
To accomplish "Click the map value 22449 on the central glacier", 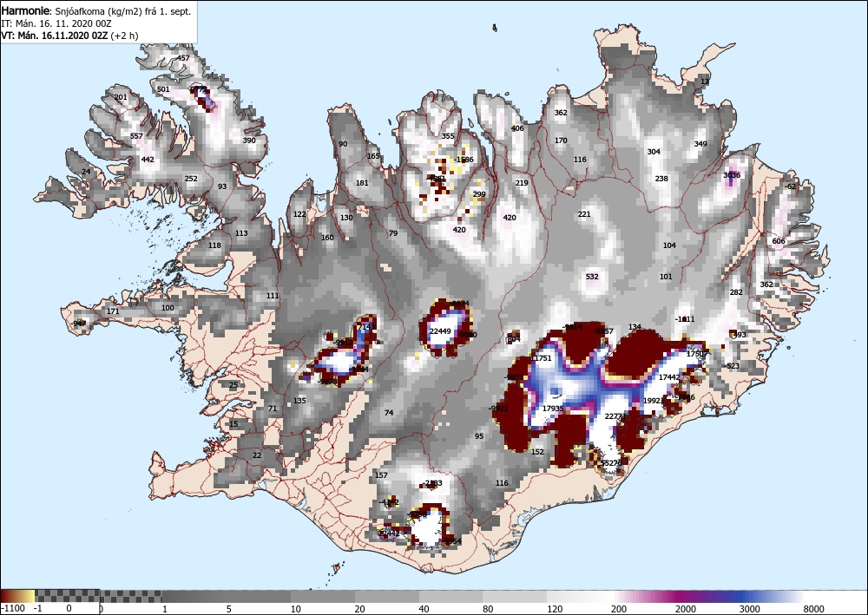I will 441,331.
